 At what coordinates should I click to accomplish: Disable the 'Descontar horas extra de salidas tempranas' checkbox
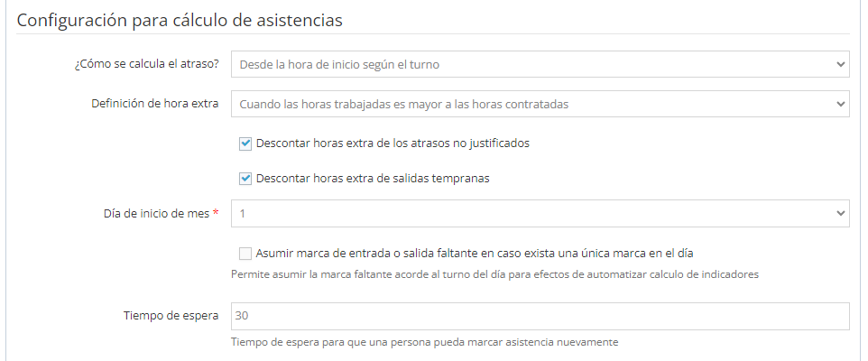pos(245,178)
